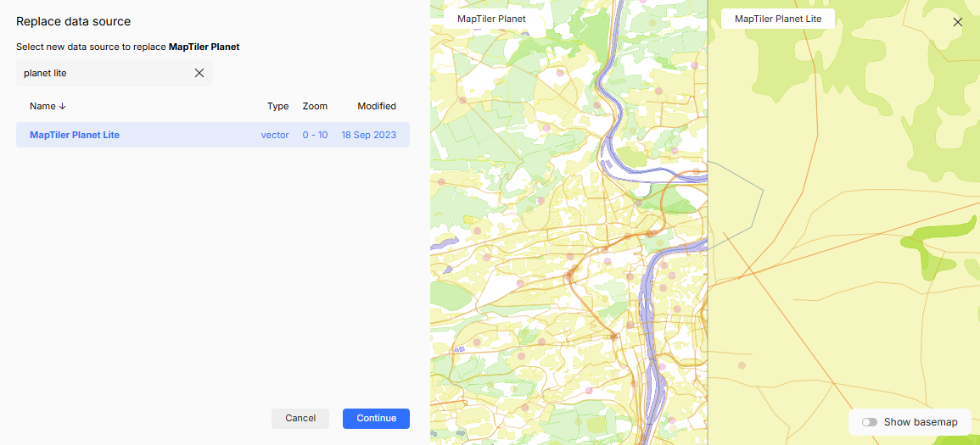Confirm replacement with the Continue button
The image size is (980, 445).
(x=376, y=418)
